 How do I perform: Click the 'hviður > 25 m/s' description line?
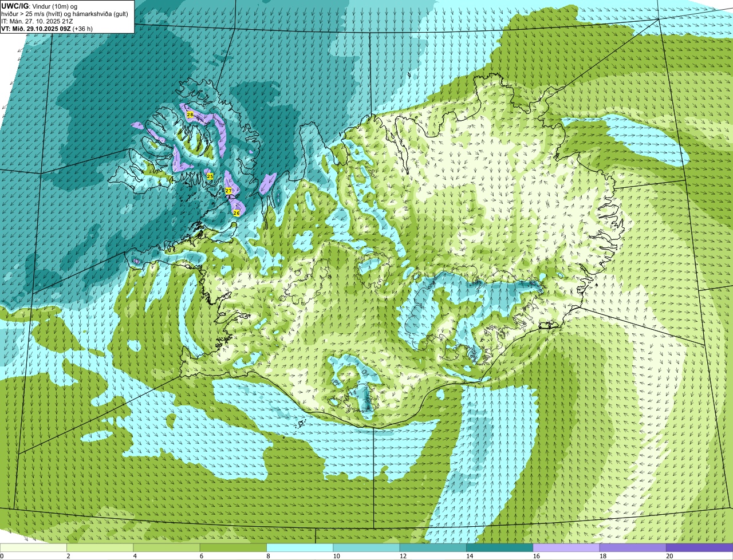[x=65, y=14]
